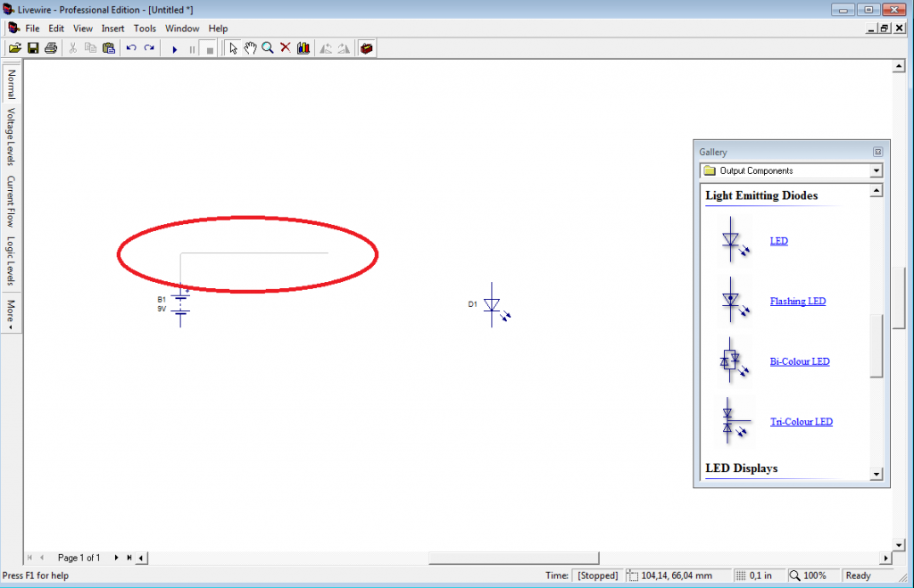Select the Pointer selection tool
Image resolution: width=914 pixels, height=588 pixels.
233,47
